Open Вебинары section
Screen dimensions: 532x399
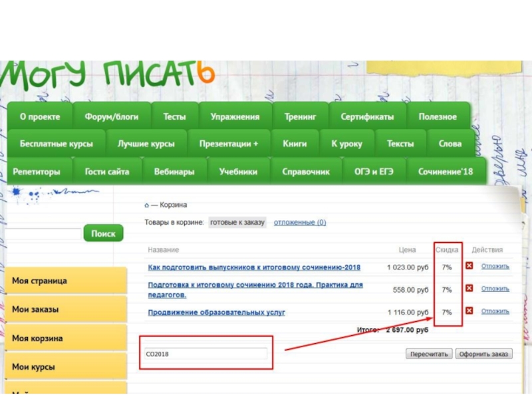click(174, 172)
